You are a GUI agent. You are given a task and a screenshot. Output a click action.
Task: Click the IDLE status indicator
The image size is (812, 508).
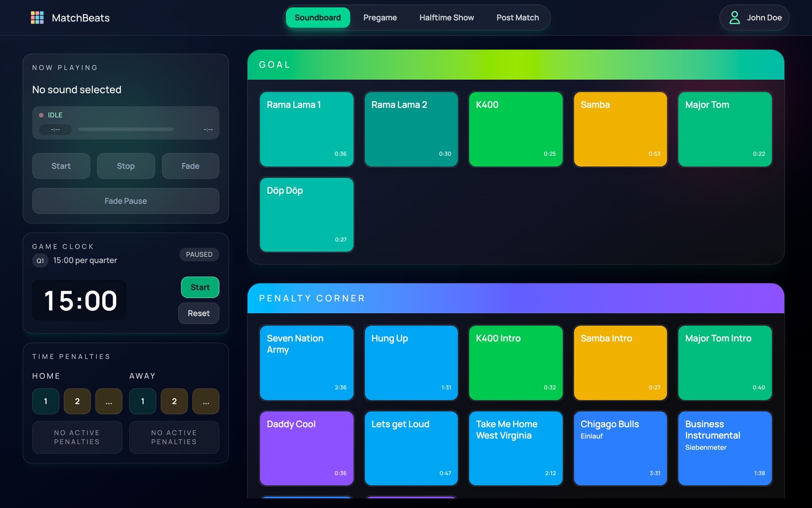[51, 115]
